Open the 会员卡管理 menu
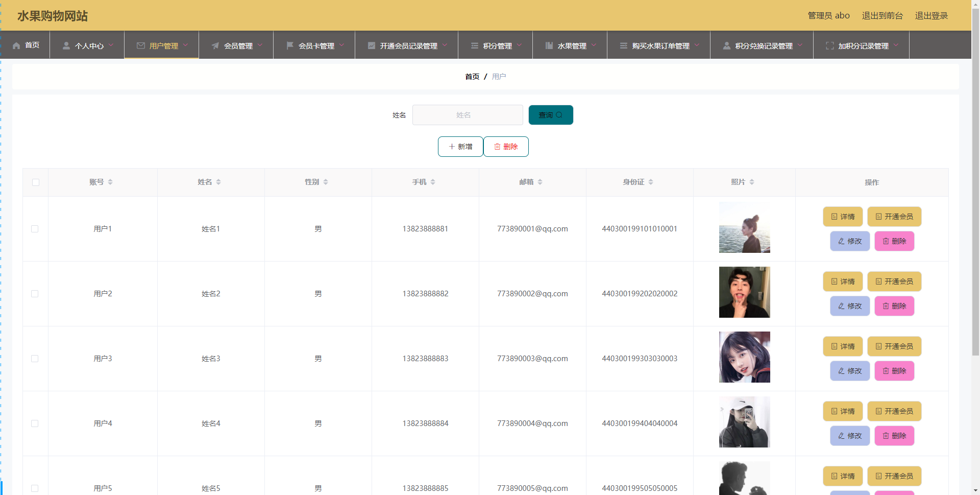 (314, 45)
